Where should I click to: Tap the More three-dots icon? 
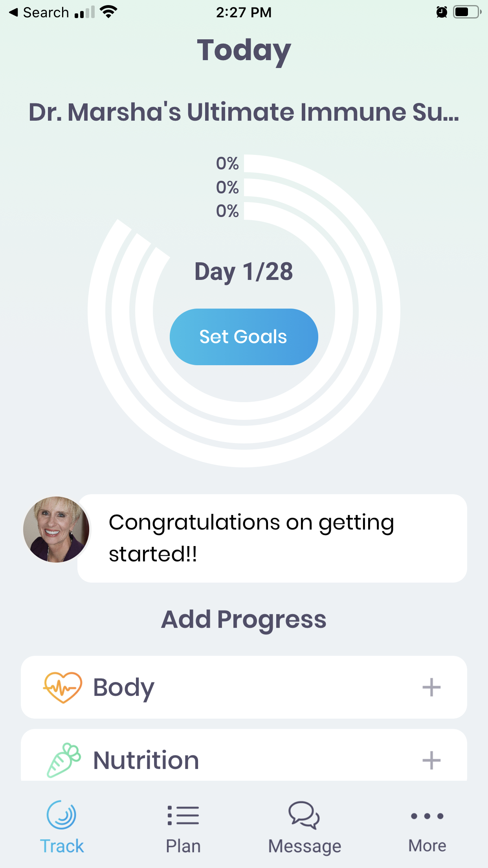pos(427,816)
